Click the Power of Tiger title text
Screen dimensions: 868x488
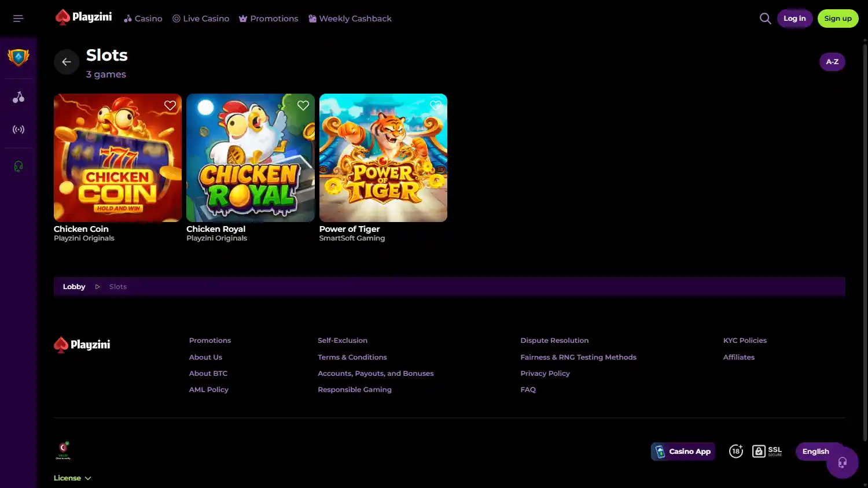click(350, 229)
